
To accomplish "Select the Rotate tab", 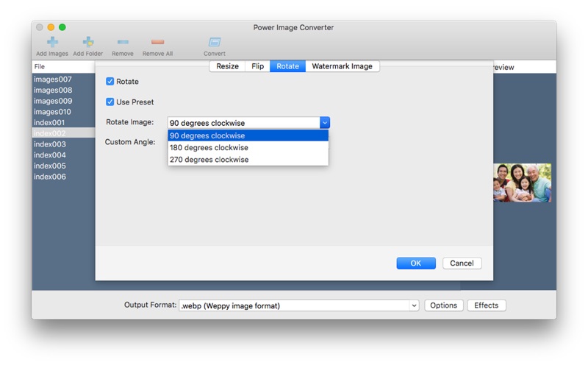I will 287,66.
